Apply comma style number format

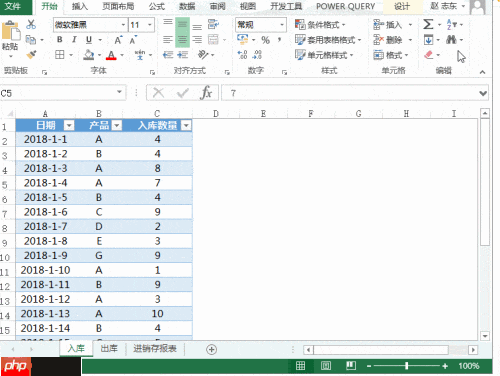(280, 40)
